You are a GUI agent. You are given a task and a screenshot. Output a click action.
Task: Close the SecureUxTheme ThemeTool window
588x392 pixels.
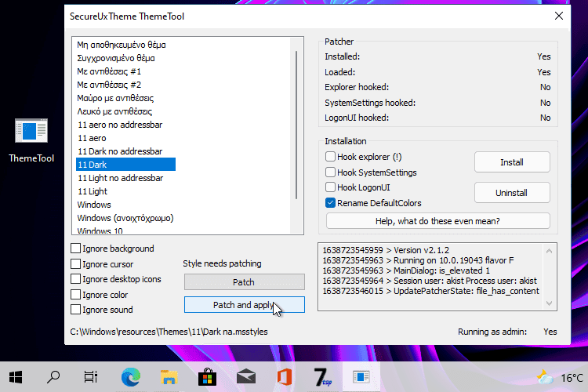[x=559, y=16]
